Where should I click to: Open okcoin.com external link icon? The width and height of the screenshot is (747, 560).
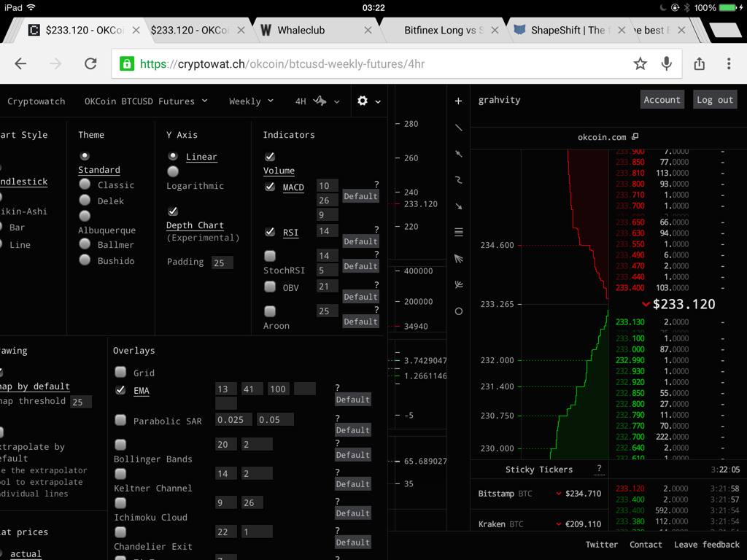tap(635, 136)
